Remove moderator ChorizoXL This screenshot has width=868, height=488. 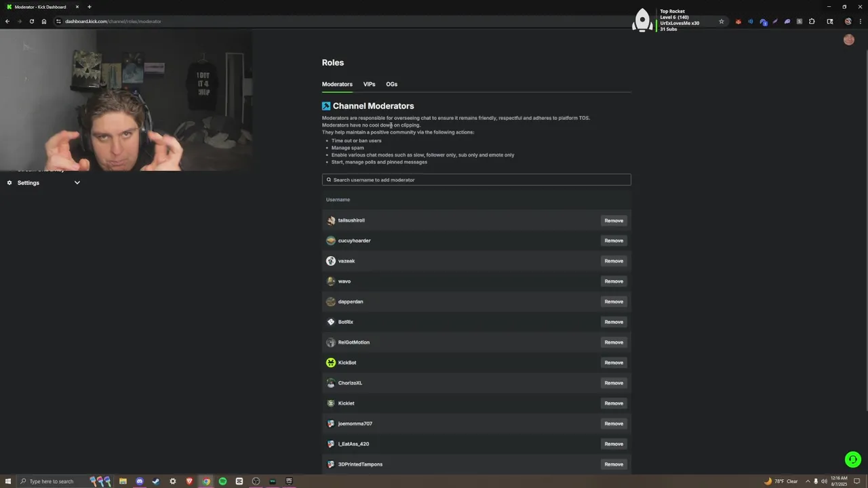[x=614, y=383]
